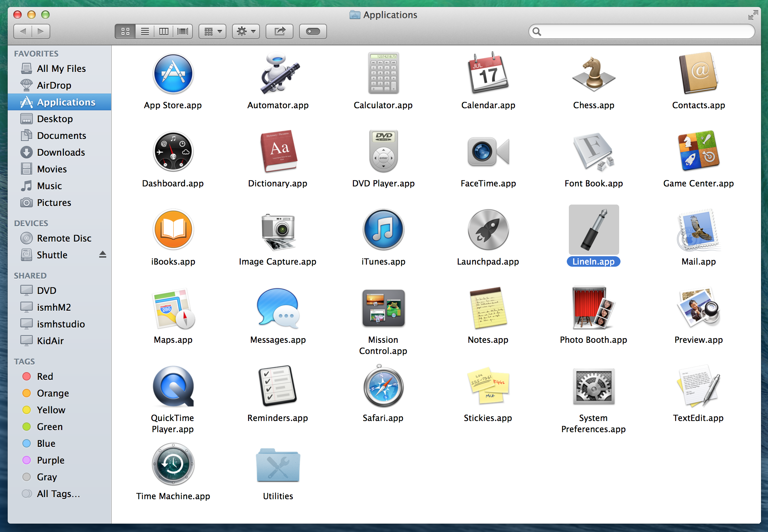This screenshot has height=532, width=768.
Task: Filter by the Green tag
Action: (59, 427)
